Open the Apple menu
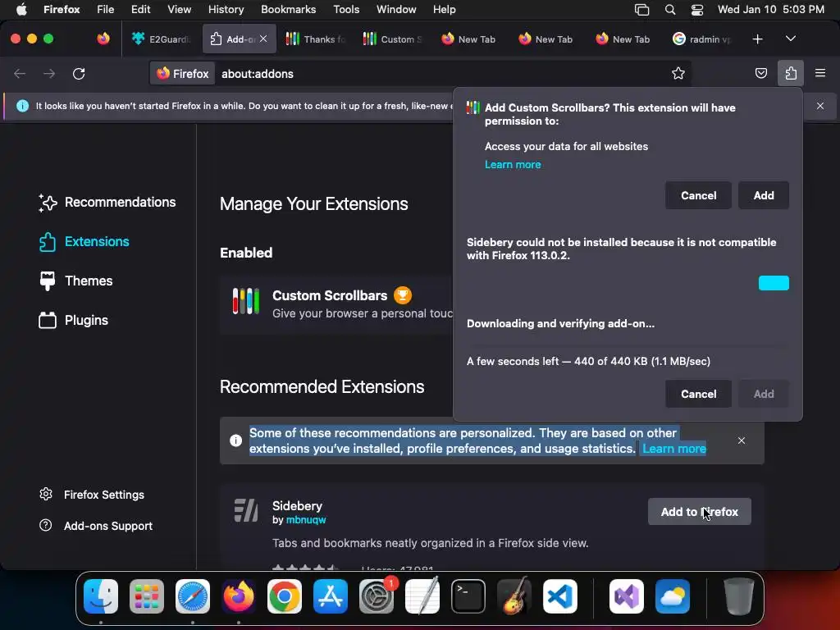Screen dimensions: 840x630 click(x=21, y=9)
